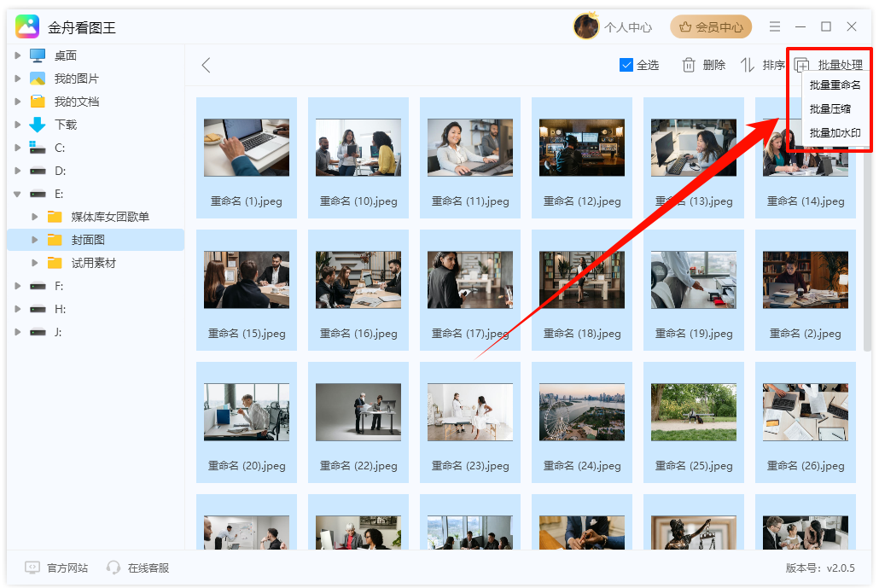Collapse the E: drive tree arrow

coord(18,194)
